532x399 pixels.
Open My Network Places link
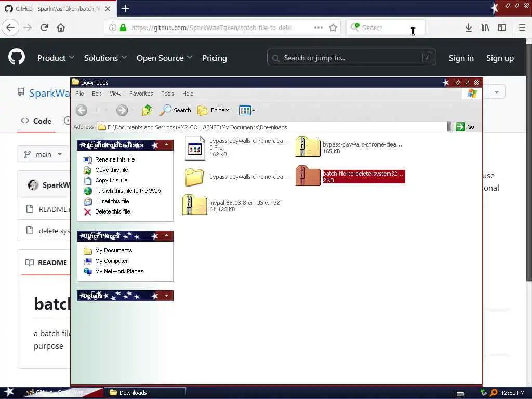(x=119, y=271)
